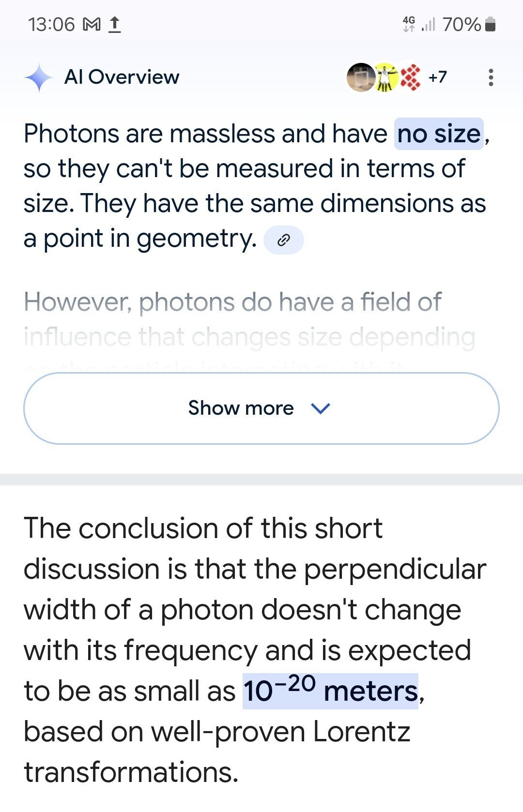Tap the first circular source avatar
This screenshot has height=812, width=523.
pyautogui.click(x=361, y=77)
